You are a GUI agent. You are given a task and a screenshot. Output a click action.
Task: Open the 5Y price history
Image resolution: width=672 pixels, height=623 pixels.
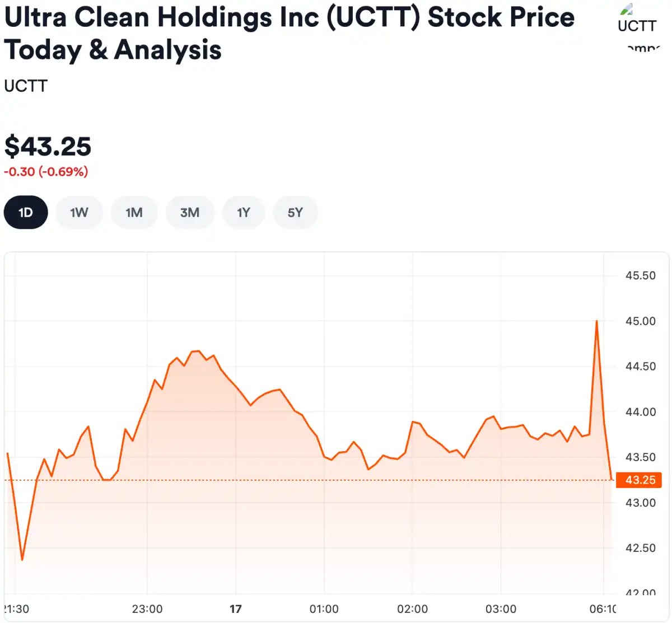click(x=295, y=213)
